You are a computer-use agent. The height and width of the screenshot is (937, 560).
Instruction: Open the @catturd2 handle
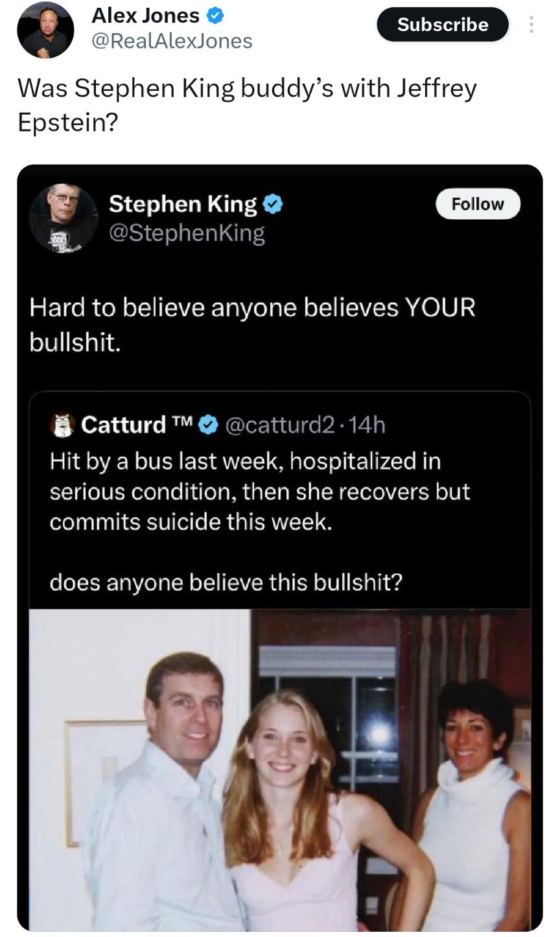[279, 425]
